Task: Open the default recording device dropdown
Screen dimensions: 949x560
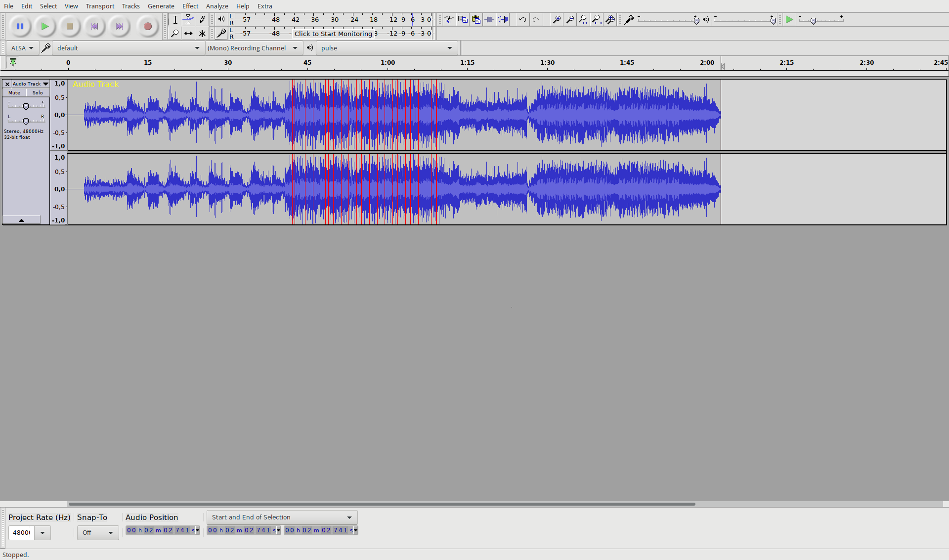Action: pyautogui.click(x=128, y=48)
